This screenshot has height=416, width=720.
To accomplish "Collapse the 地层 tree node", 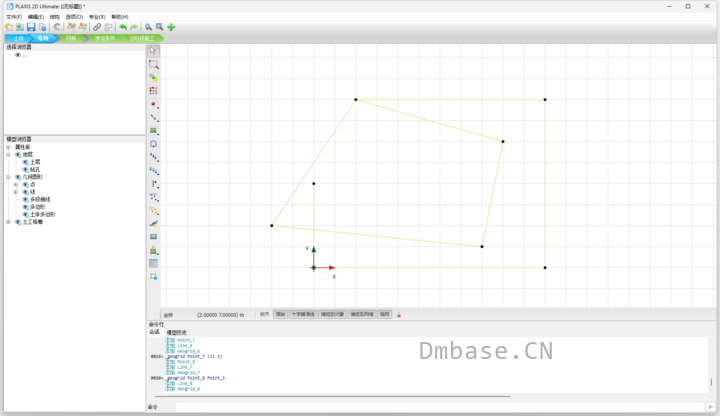I will (8, 155).
